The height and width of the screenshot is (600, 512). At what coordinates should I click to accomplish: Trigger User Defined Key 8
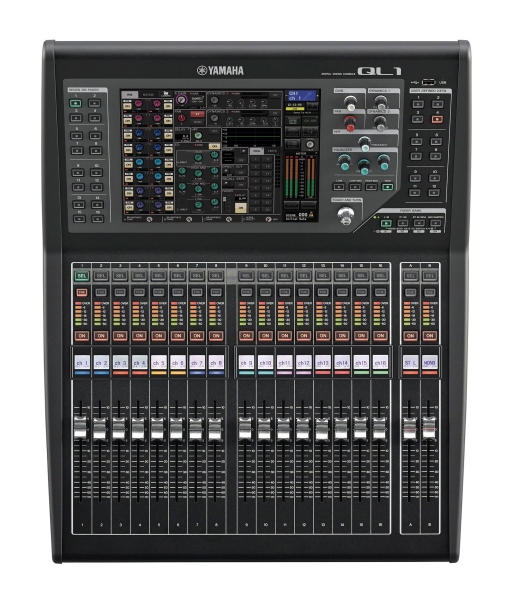pos(435,156)
